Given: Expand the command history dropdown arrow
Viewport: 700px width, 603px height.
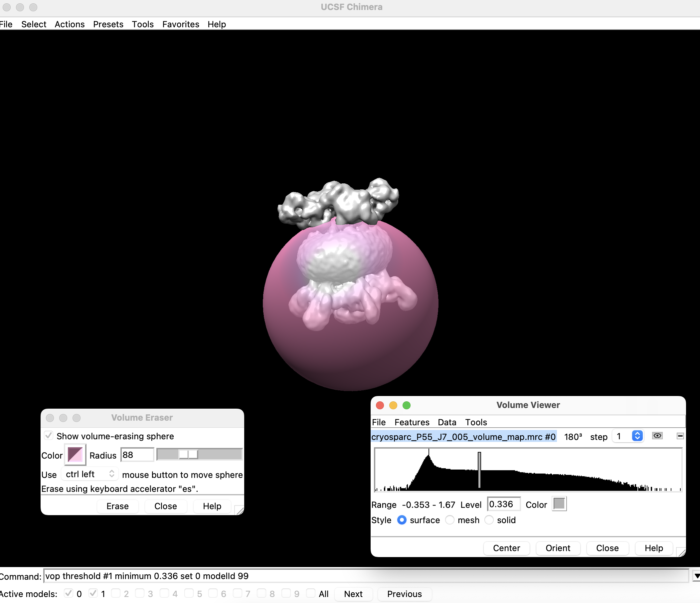Looking at the screenshot, I should tap(695, 576).
